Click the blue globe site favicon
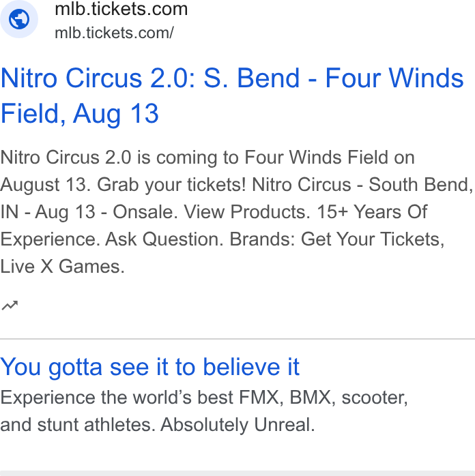 coord(19,19)
